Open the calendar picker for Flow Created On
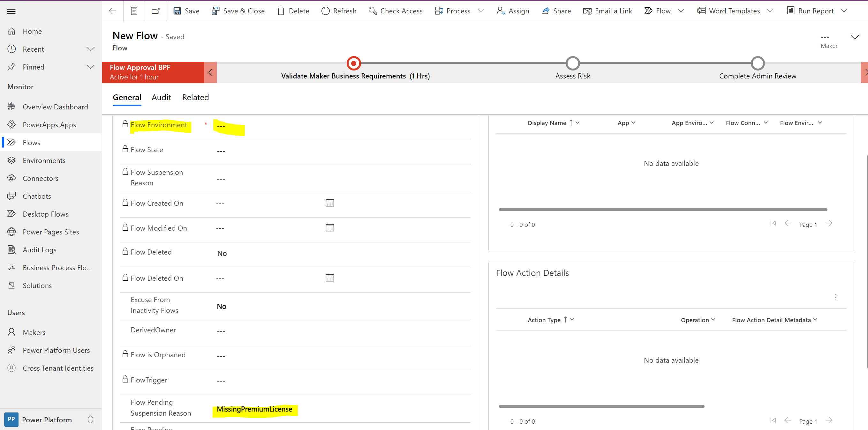This screenshot has width=868, height=430. pos(330,202)
